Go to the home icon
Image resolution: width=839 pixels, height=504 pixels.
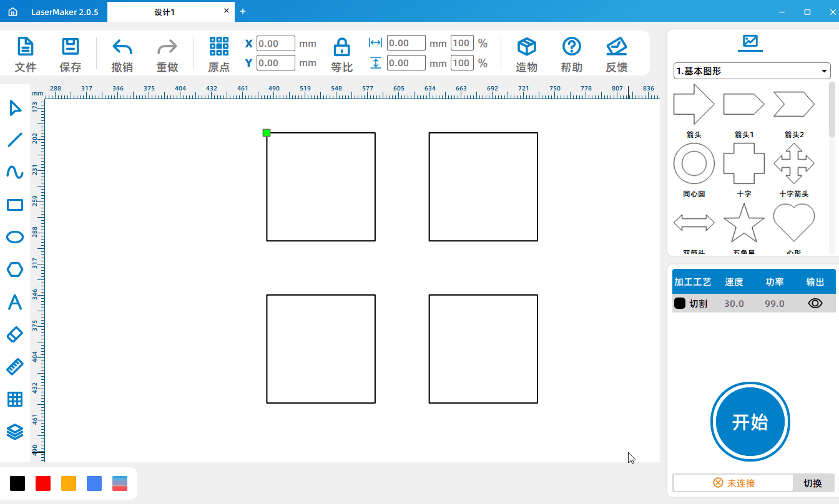tap(12, 12)
